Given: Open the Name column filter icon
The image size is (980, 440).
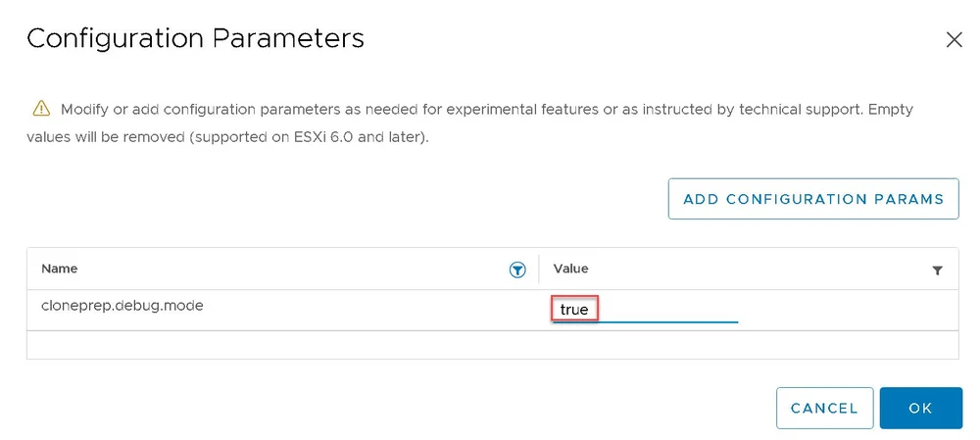Looking at the screenshot, I should (x=517, y=269).
